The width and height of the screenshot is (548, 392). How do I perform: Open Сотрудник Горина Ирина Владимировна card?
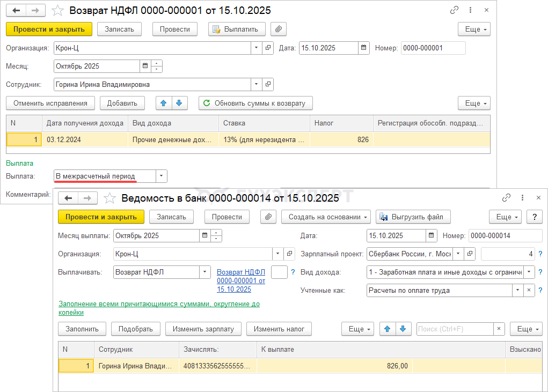(268, 84)
